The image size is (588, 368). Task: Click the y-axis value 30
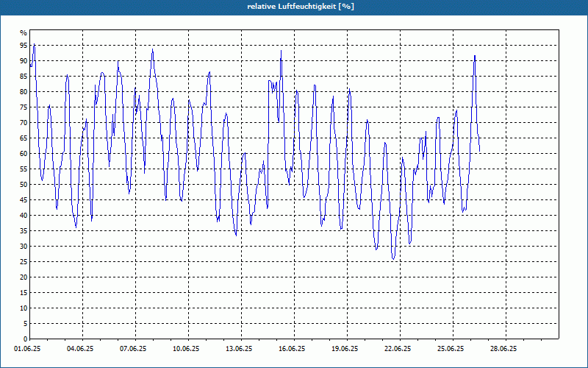coord(24,247)
